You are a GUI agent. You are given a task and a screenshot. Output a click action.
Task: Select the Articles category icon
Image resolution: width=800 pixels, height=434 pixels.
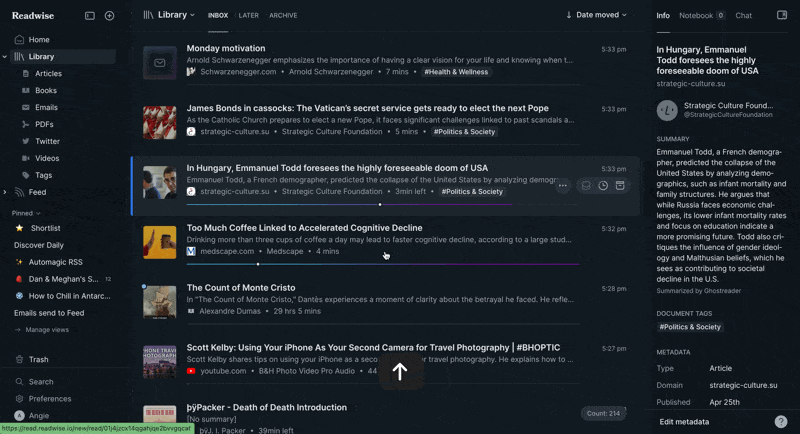[x=26, y=73]
